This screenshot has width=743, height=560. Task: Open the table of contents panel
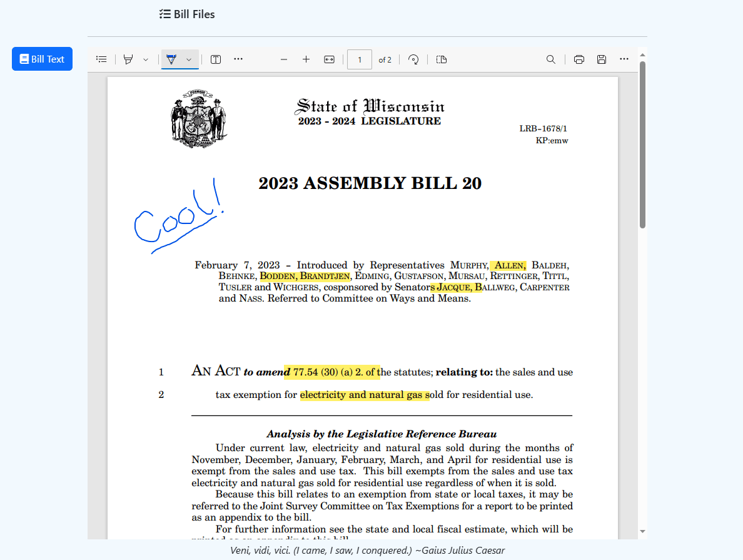101,59
